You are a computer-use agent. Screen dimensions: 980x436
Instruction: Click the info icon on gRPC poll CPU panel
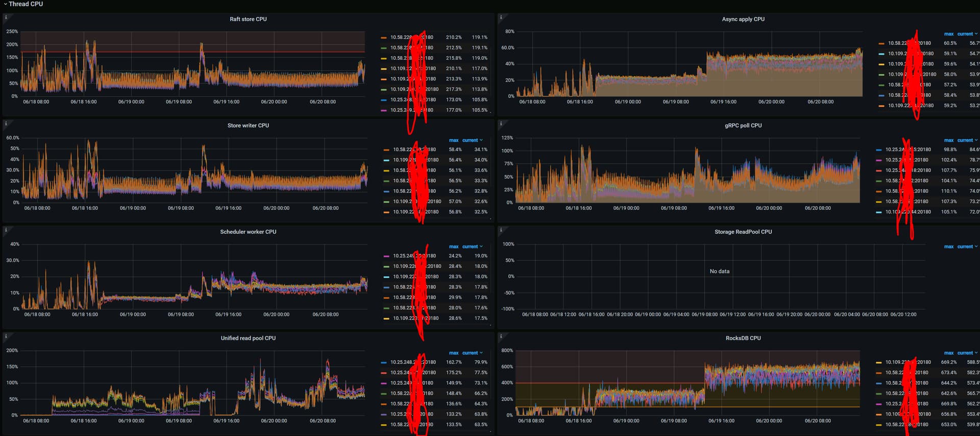[501, 124]
